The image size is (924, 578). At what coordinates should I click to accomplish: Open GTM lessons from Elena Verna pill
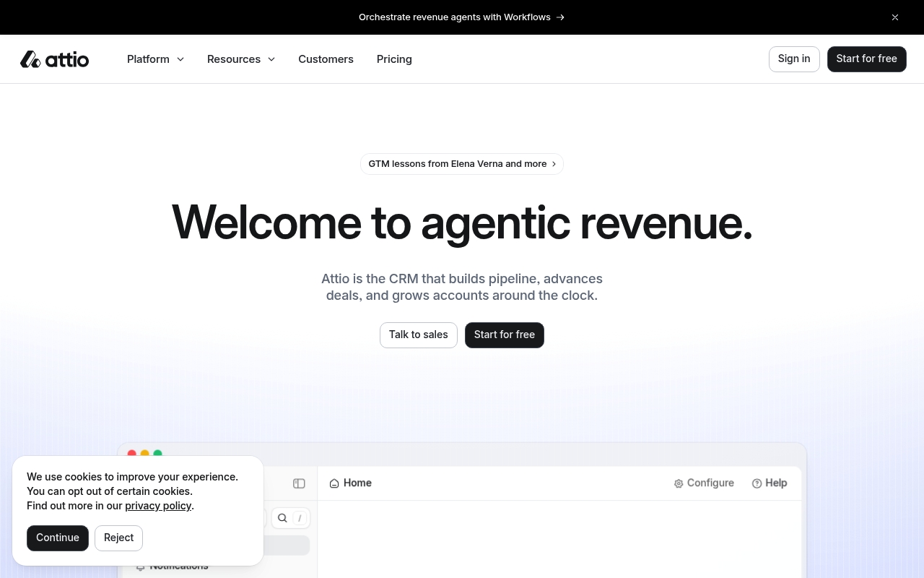462,164
